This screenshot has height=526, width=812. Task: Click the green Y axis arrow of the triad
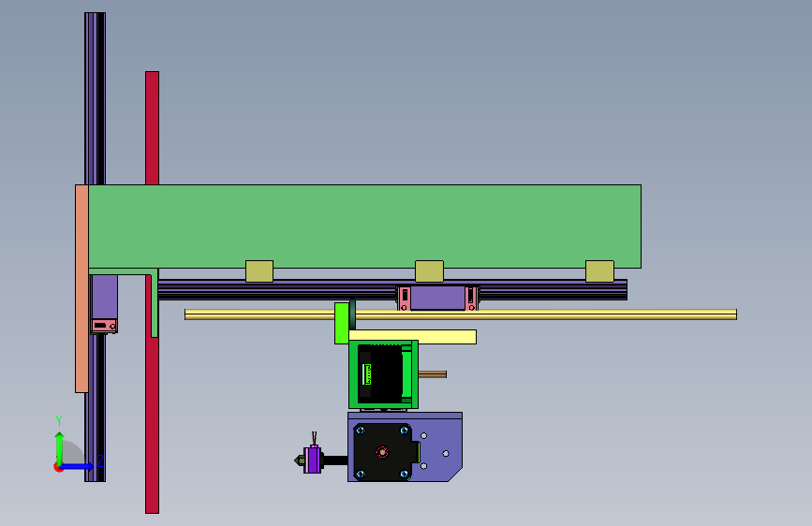point(59,447)
